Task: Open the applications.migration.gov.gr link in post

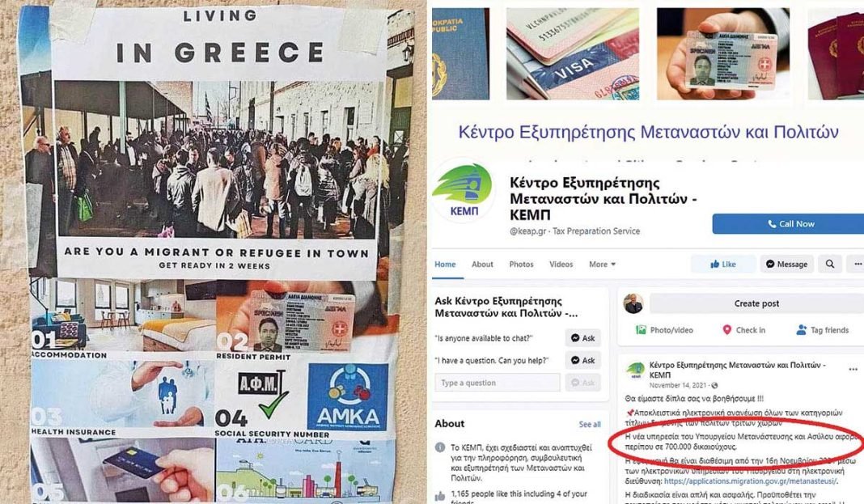Action: (751, 481)
